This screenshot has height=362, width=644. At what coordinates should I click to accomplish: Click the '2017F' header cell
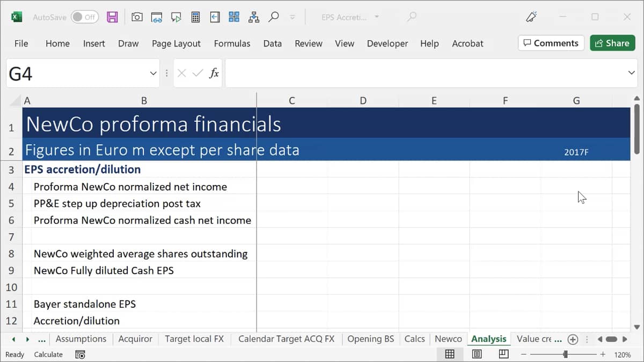click(576, 152)
